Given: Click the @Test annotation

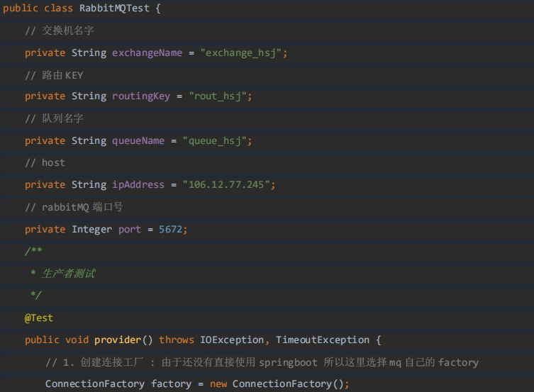Looking at the screenshot, I should (x=39, y=318).
